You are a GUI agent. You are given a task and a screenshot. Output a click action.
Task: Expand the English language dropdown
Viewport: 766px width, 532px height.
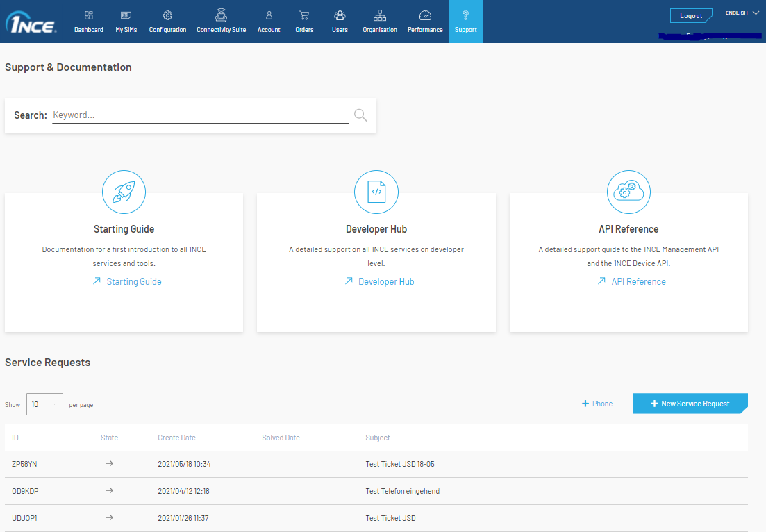(x=742, y=13)
